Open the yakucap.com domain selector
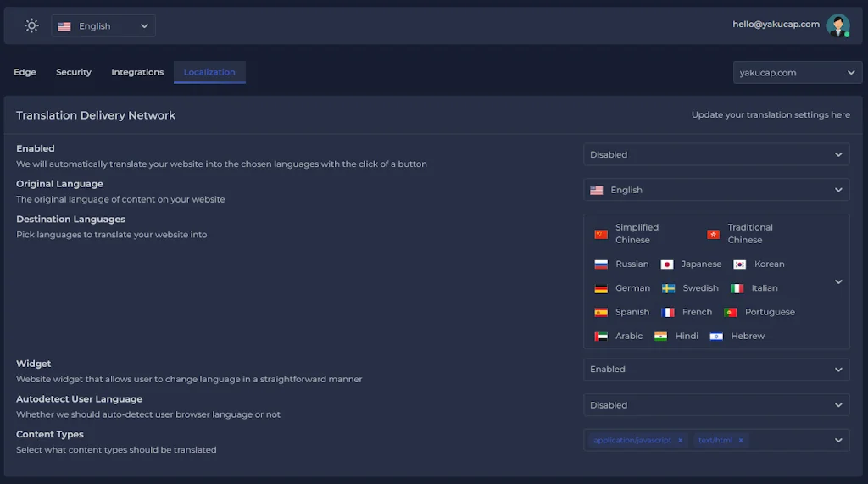868x484 pixels. point(797,73)
